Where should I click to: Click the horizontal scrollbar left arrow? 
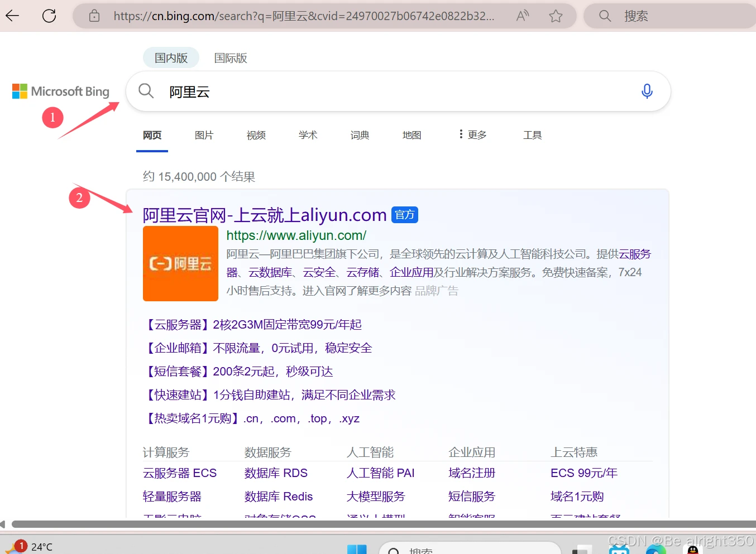pos(3,524)
